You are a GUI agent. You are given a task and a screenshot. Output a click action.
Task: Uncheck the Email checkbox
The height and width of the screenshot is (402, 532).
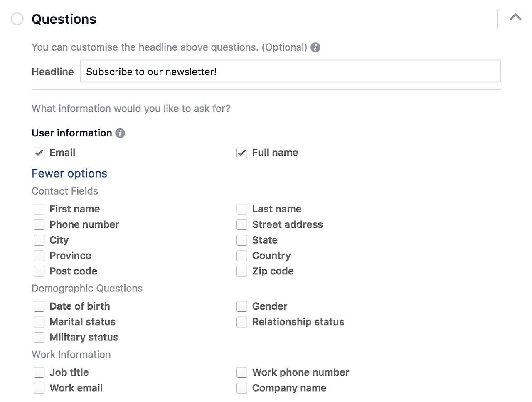point(39,153)
